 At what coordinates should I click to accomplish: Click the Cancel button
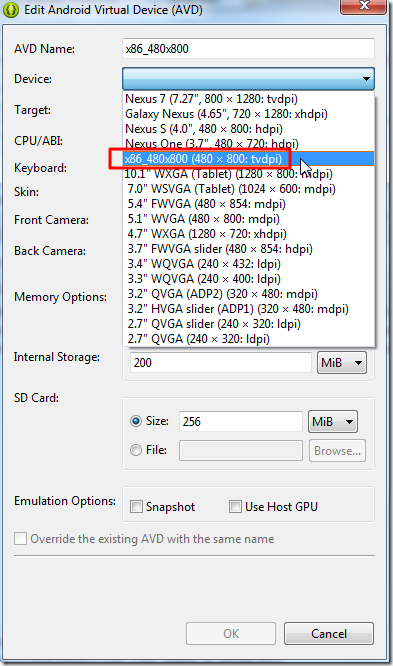tap(329, 634)
